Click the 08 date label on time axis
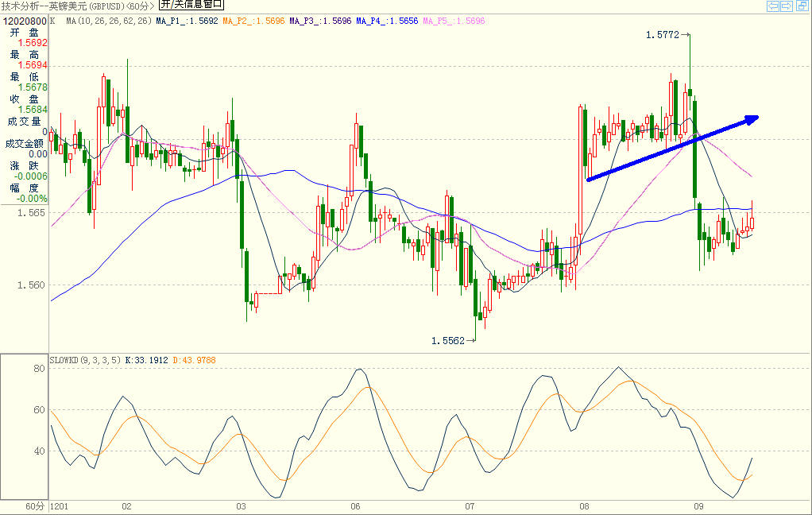 tap(584, 506)
